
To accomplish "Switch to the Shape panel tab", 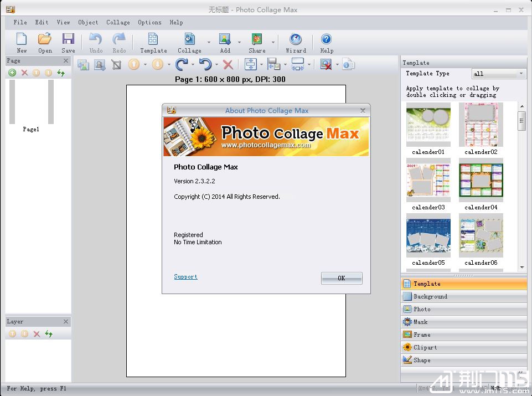I will 464,360.
